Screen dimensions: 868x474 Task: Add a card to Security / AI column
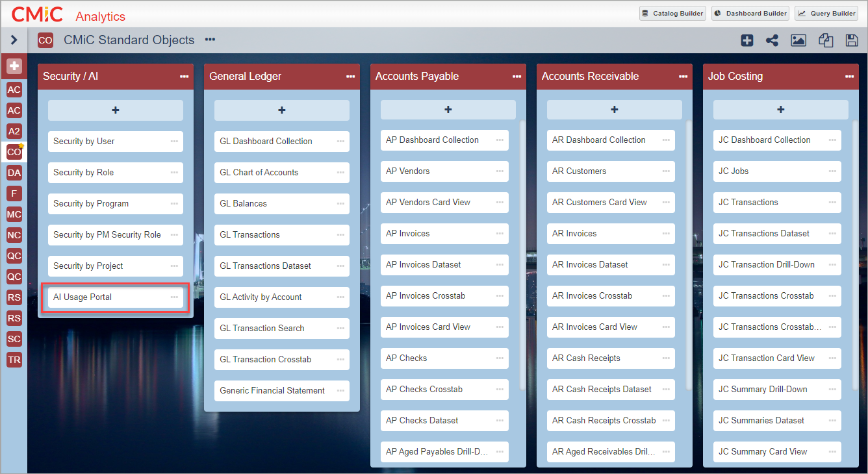(116, 110)
